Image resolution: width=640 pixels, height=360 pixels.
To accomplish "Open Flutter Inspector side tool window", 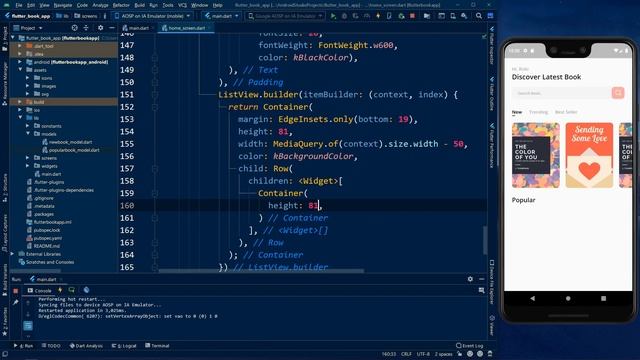I will pos(492,46).
